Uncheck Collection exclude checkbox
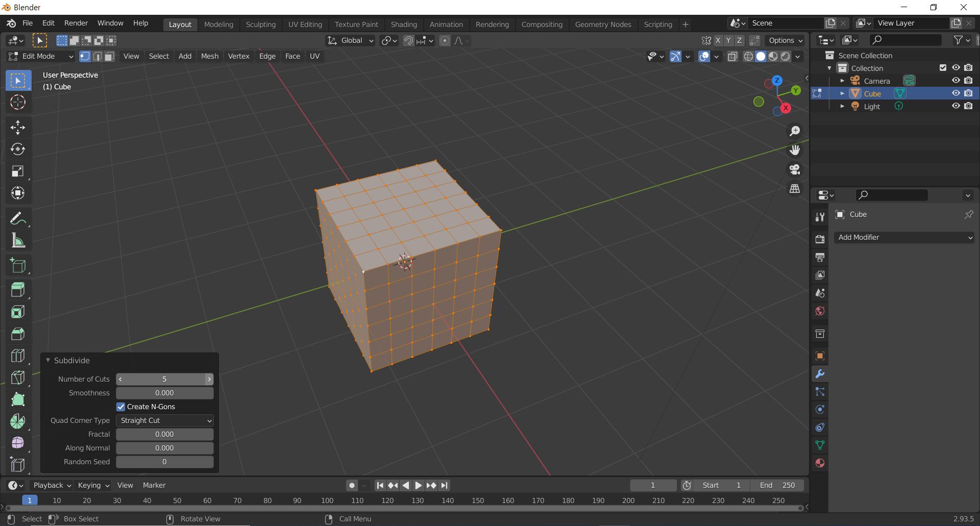This screenshot has width=980, height=526. click(943, 68)
